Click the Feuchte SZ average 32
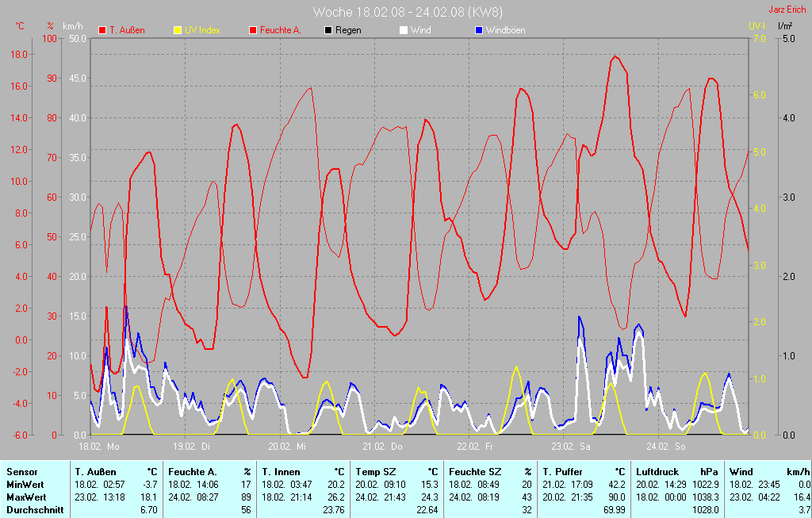 tap(527, 510)
